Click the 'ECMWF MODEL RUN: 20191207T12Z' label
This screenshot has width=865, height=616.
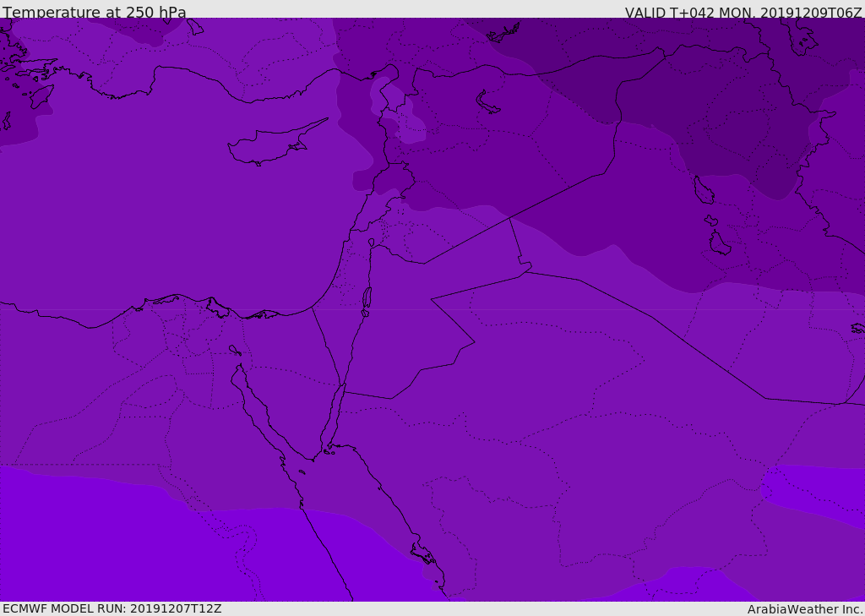pos(112,608)
